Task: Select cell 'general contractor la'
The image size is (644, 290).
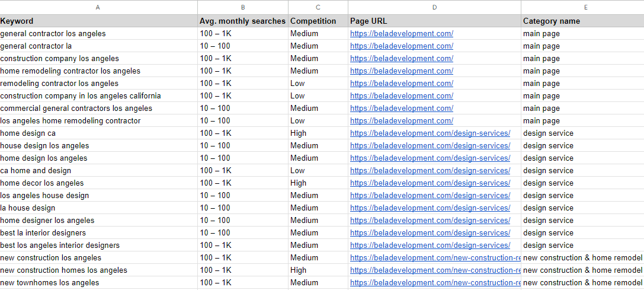Action: (x=98, y=46)
